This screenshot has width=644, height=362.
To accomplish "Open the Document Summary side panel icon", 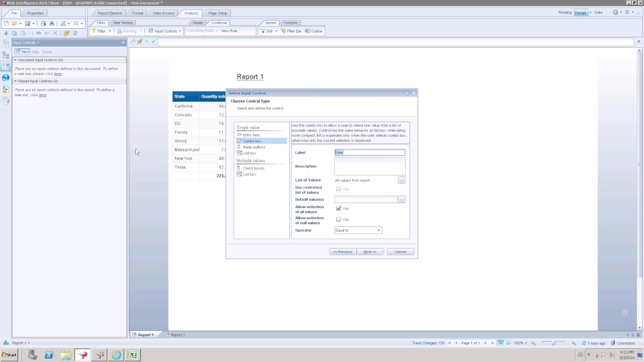I will [x=6, y=44].
